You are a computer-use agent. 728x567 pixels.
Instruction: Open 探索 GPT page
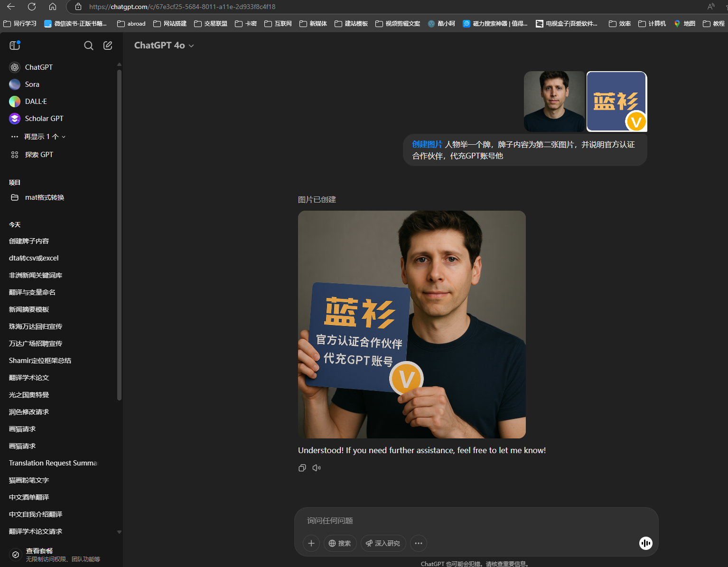tap(61, 155)
